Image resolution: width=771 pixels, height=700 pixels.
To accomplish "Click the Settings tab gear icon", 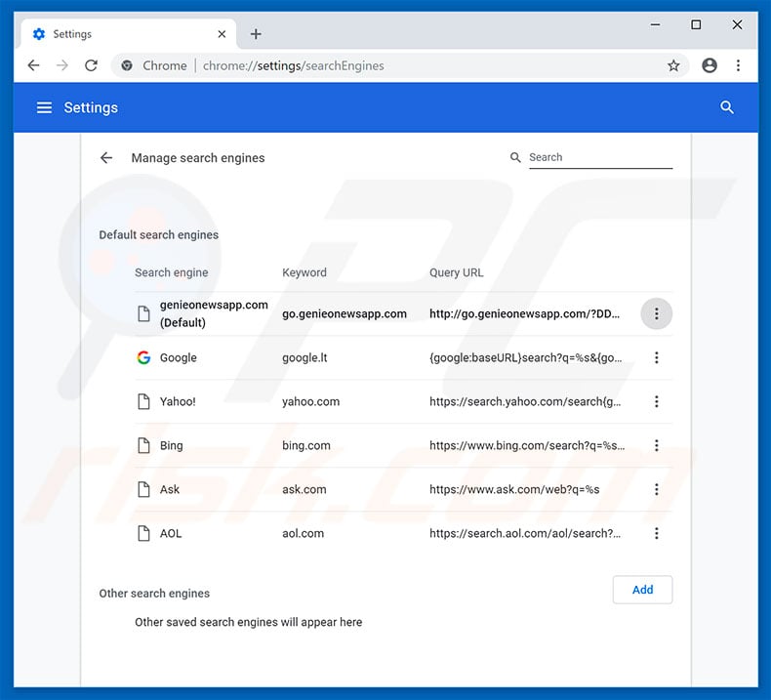I will 39,34.
